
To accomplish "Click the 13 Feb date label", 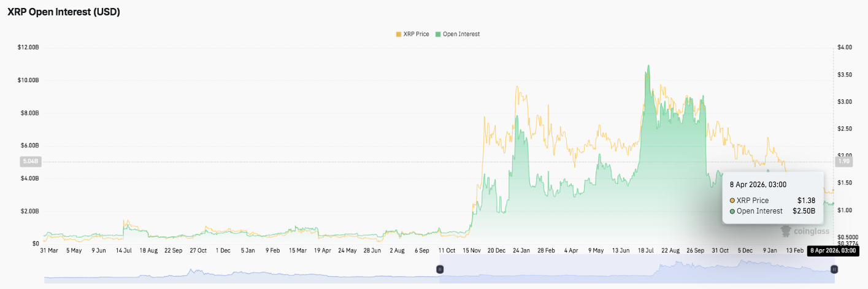I will (x=794, y=250).
